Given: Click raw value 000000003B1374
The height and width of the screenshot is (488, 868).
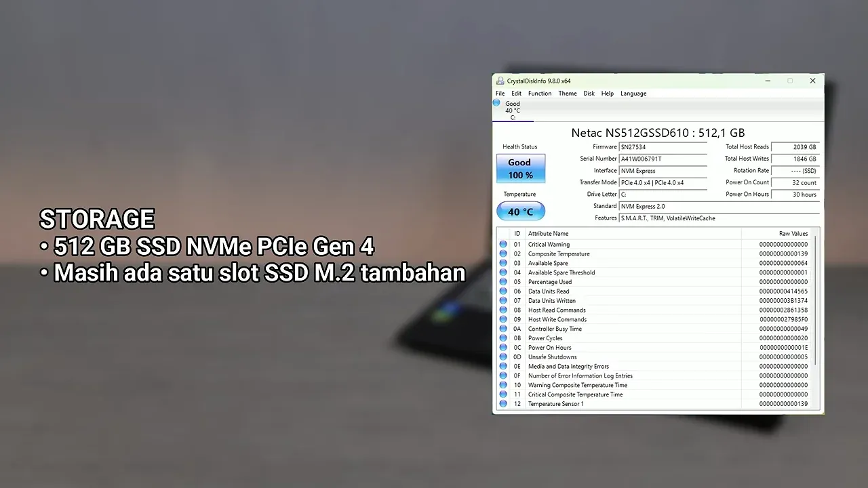Looking at the screenshot, I should tap(783, 301).
